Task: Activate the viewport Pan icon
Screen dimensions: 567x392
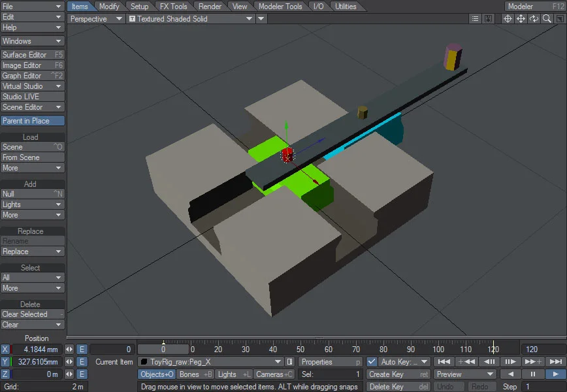Action: pos(521,18)
